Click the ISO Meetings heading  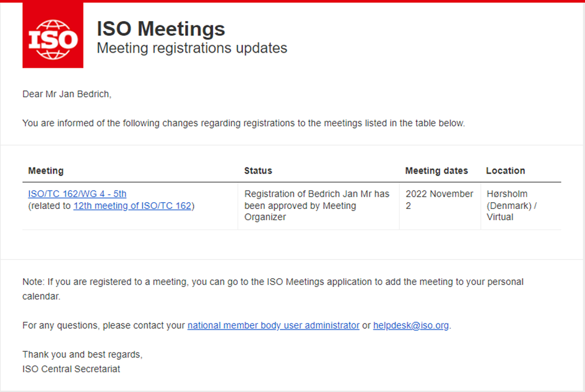click(x=161, y=28)
